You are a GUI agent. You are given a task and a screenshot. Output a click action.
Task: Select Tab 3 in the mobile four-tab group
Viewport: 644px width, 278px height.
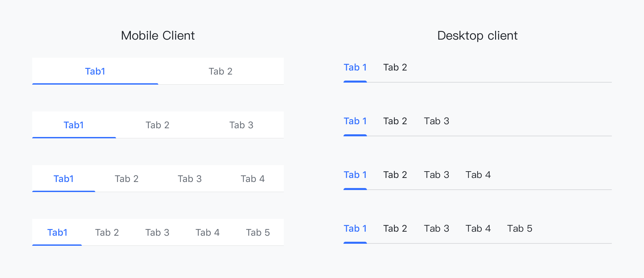pos(190,179)
